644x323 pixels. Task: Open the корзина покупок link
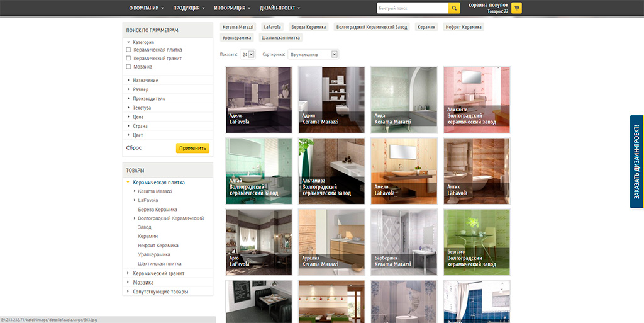(x=488, y=5)
